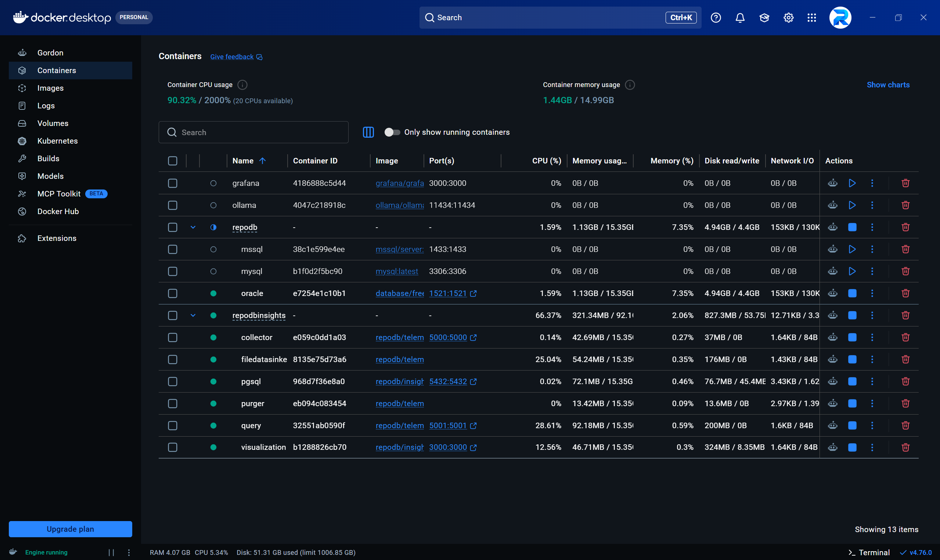Open more actions for visualization
Image resolution: width=940 pixels, height=560 pixels.
point(872,447)
